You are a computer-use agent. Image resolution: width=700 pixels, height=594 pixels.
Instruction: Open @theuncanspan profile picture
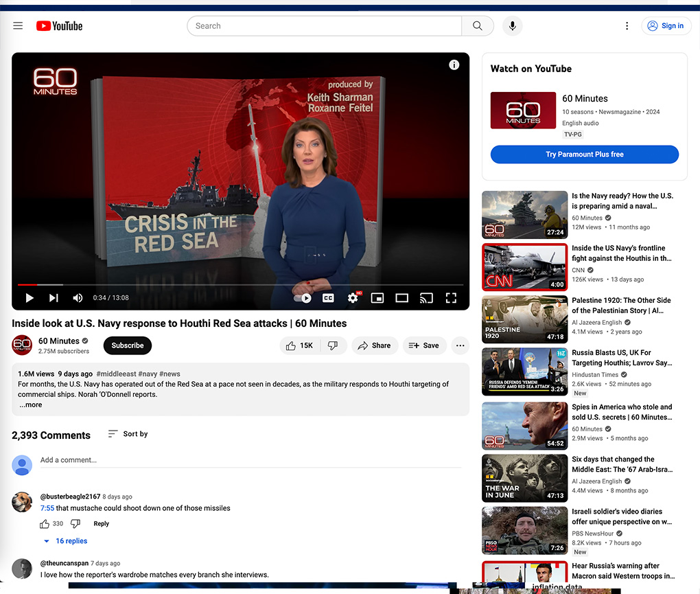[x=22, y=569]
